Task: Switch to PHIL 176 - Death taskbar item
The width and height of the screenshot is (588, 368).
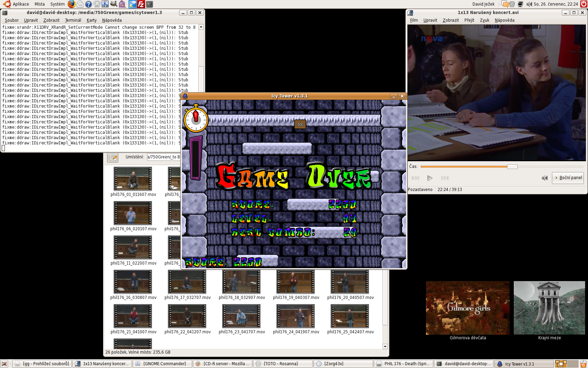Action: [x=404, y=364]
